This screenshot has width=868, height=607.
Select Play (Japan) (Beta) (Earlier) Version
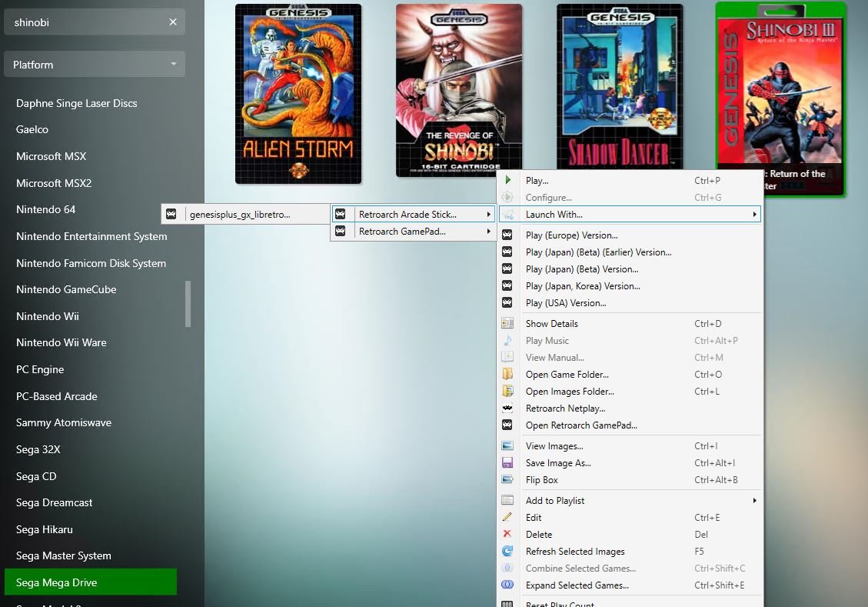click(x=630, y=252)
